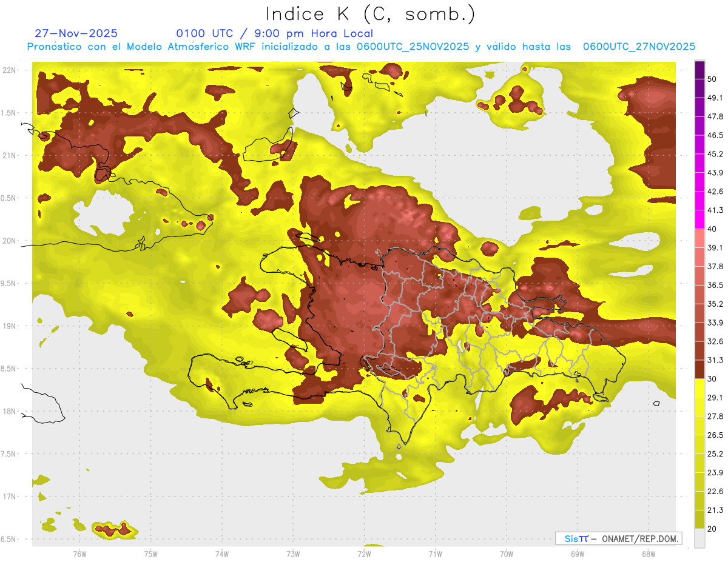
Task: Click the '76W' longitude label
Action: click(79, 554)
